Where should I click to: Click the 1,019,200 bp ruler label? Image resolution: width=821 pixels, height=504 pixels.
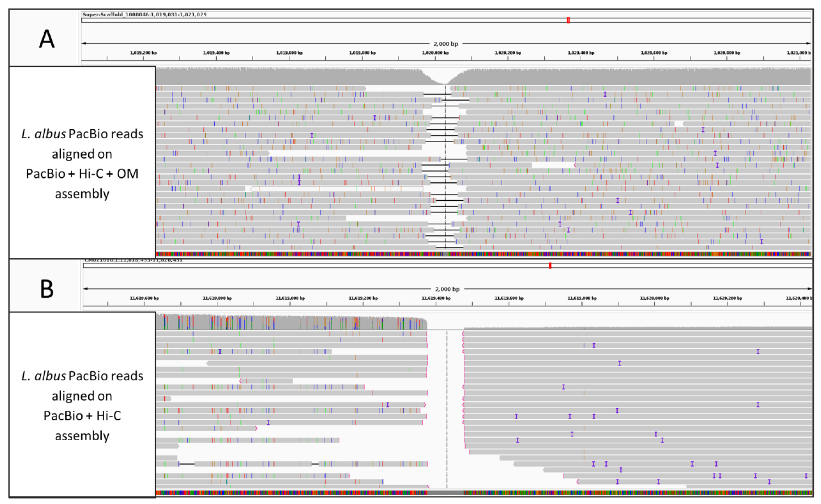tap(143, 53)
